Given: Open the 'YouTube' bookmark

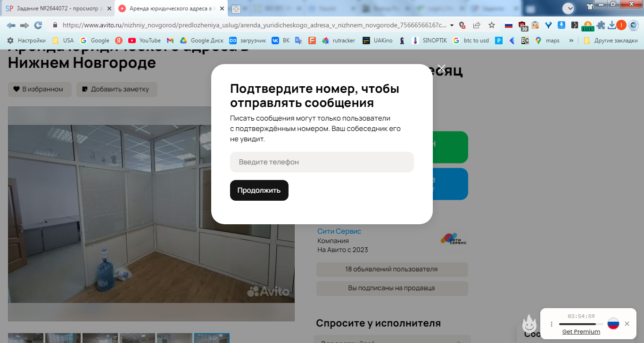Looking at the screenshot, I should tap(144, 41).
